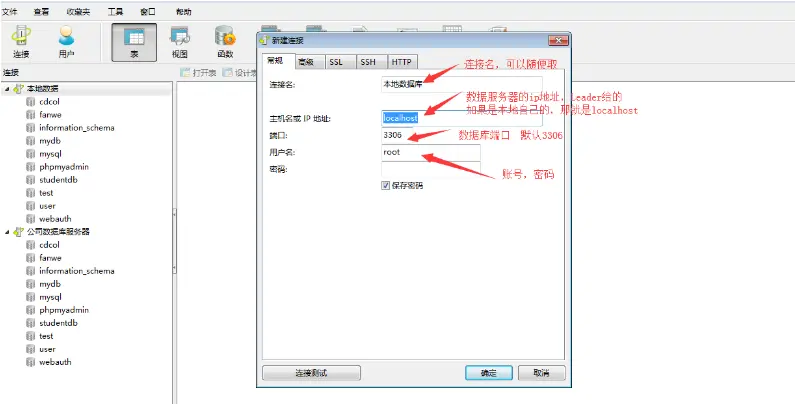Open the 收藏夹 (Favorites) menu
The width and height of the screenshot is (795, 404).
[78, 12]
